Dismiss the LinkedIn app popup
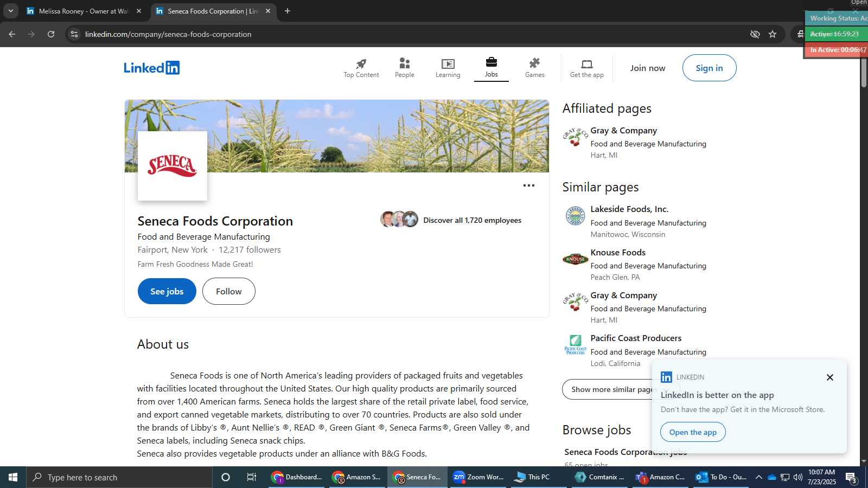 tap(829, 377)
